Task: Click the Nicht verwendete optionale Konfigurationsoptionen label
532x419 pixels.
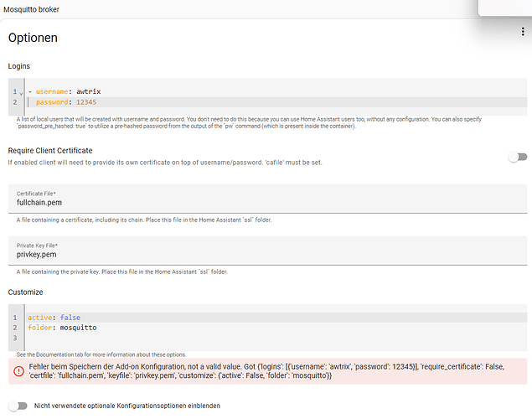Action: [127, 406]
